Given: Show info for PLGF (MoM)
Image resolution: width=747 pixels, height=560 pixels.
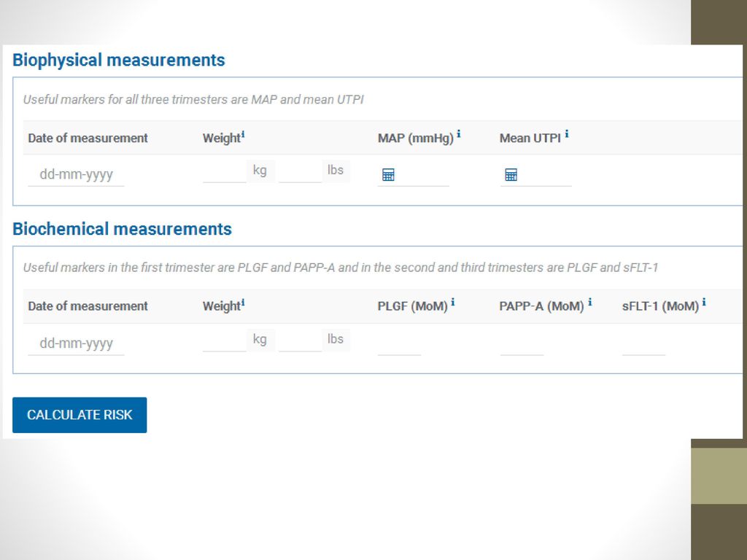Looking at the screenshot, I should click(x=452, y=302).
